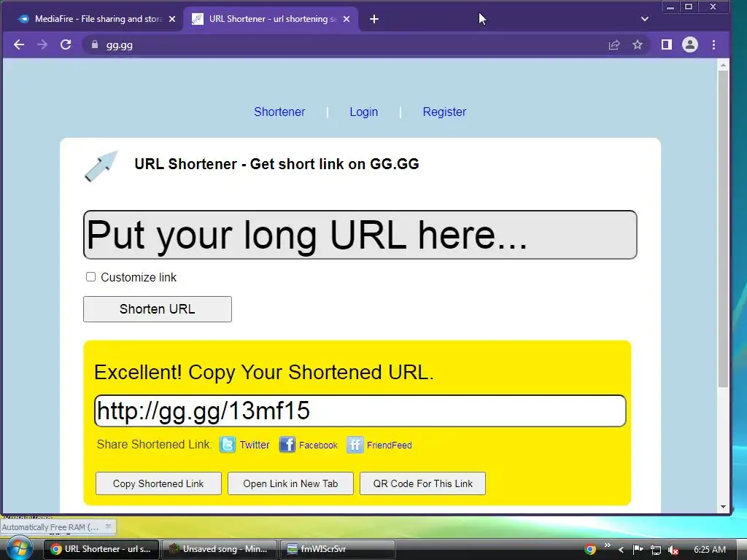The width and height of the screenshot is (747, 560).
Task: Click the Facebook logo icon
Action: point(287,445)
